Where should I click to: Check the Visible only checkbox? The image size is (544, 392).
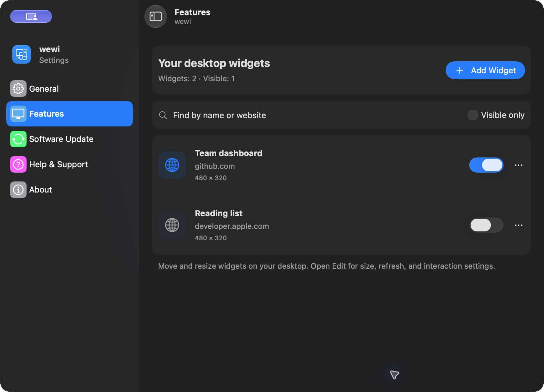[x=473, y=115]
